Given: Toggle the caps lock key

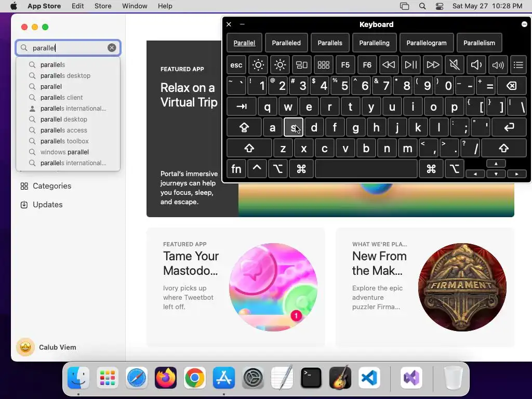Looking at the screenshot, I should pos(244,128).
